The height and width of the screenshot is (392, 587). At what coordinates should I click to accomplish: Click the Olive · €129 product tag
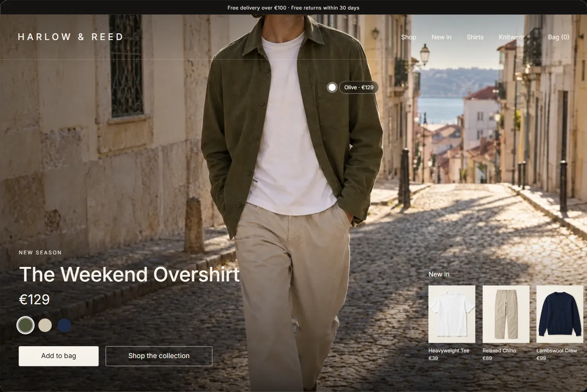point(359,87)
